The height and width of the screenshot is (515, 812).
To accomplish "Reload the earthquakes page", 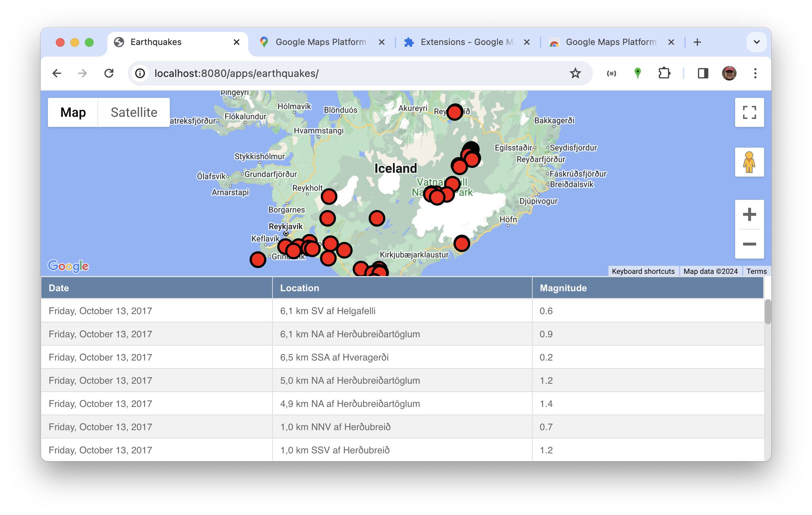I will tap(109, 73).
